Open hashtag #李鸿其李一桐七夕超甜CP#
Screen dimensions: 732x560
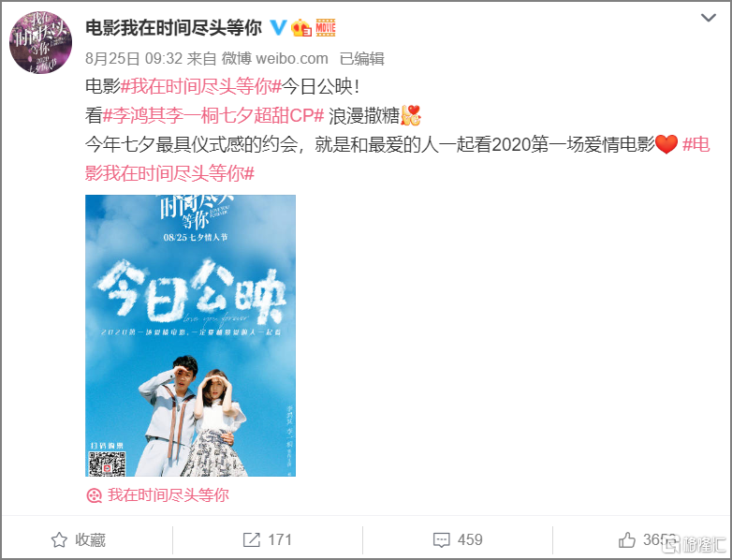click(x=213, y=115)
